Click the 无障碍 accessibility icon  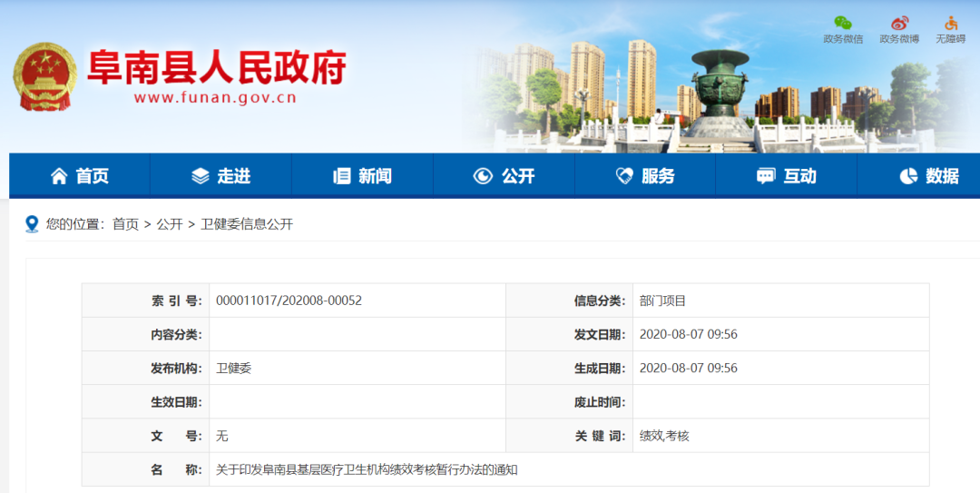coord(951,24)
